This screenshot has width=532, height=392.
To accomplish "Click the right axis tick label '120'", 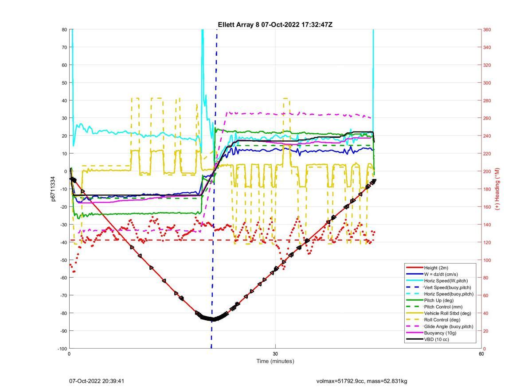I will click(487, 242).
